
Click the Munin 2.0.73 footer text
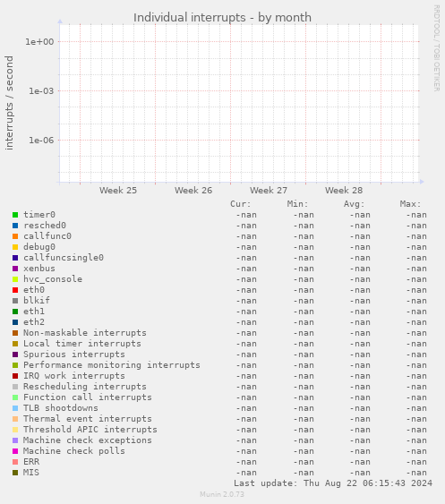pos(222,494)
